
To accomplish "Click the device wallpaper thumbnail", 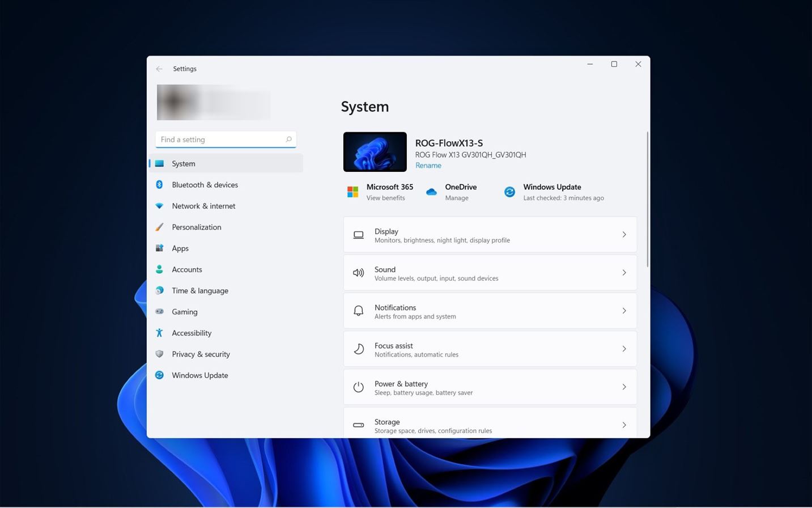I will click(x=375, y=152).
